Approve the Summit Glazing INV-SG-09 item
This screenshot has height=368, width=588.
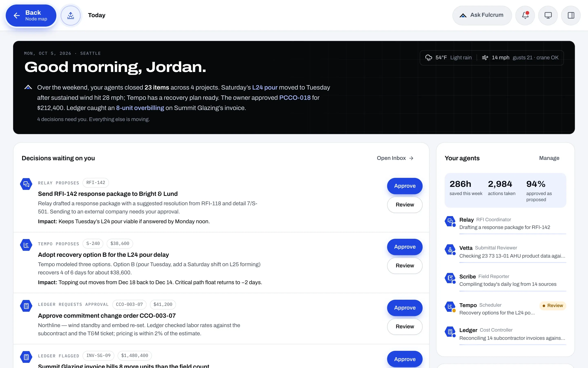[x=404, y=359]
